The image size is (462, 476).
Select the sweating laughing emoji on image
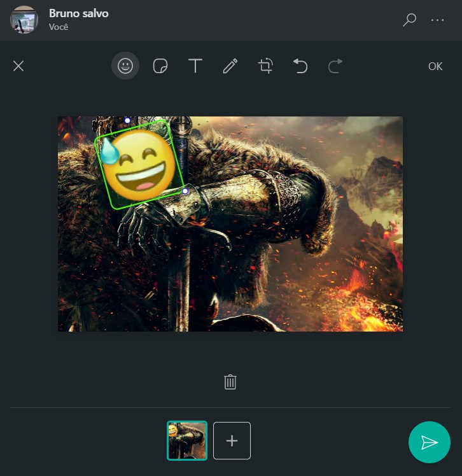click(138, 165)
